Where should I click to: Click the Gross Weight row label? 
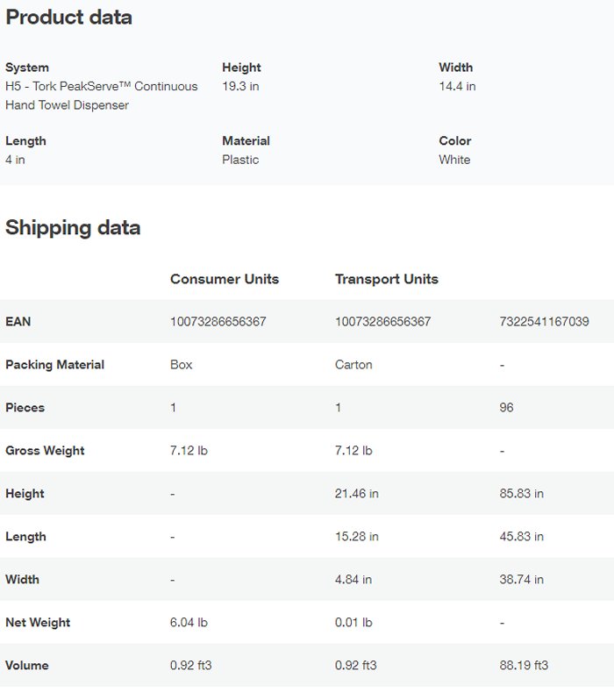point(46,451)
